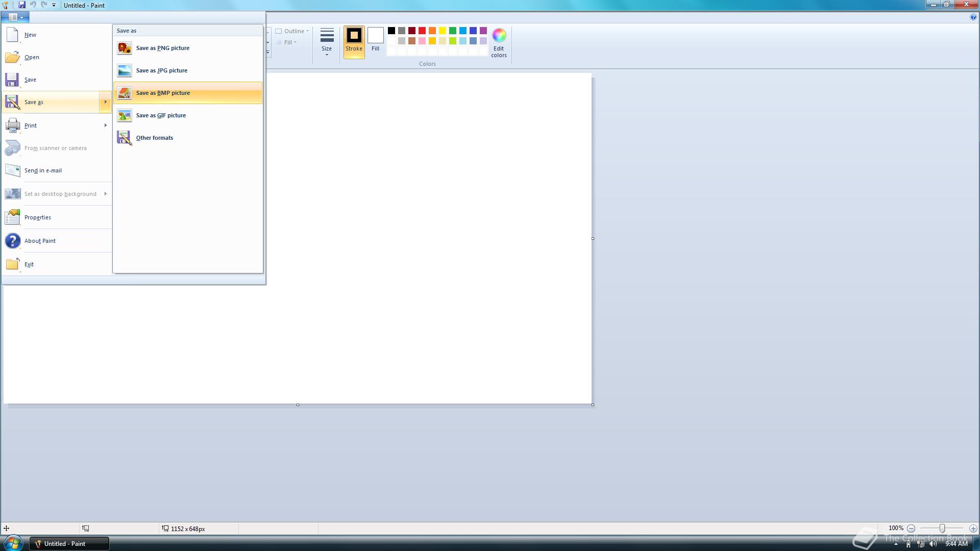The height and width of the screenshot is (551, 980).
Task: Click the New document icon
Action: click(x=12, y=35)
